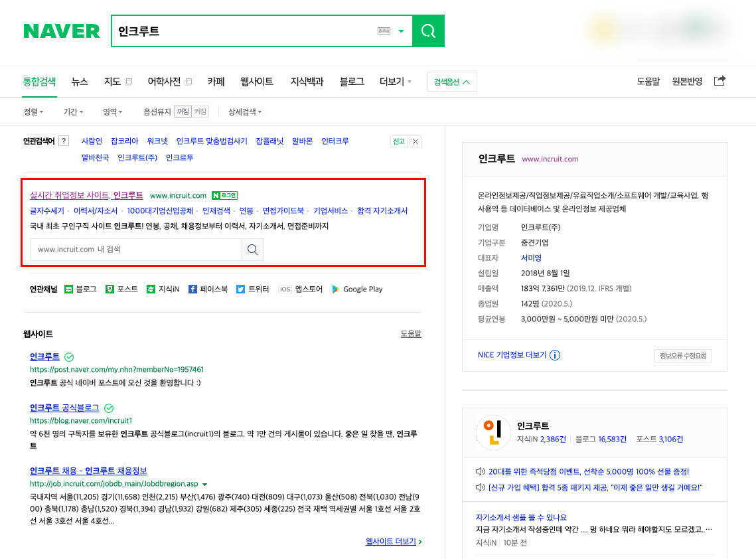Click the 신고 report button
The width and height of the screenshot is (756, 559).
point(399,141)
